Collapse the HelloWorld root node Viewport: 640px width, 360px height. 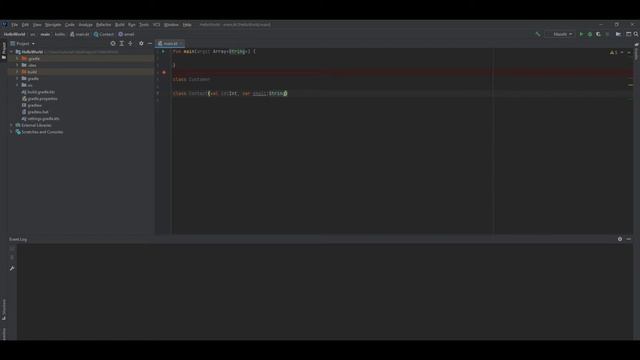pyautogui.click(x=11, y=52)
